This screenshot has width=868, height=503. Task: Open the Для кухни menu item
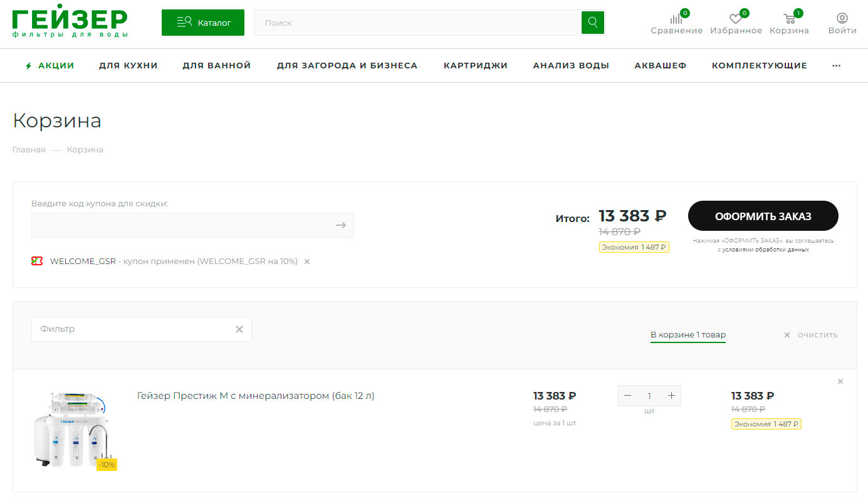pyautogui.click(x=128, y=65)
